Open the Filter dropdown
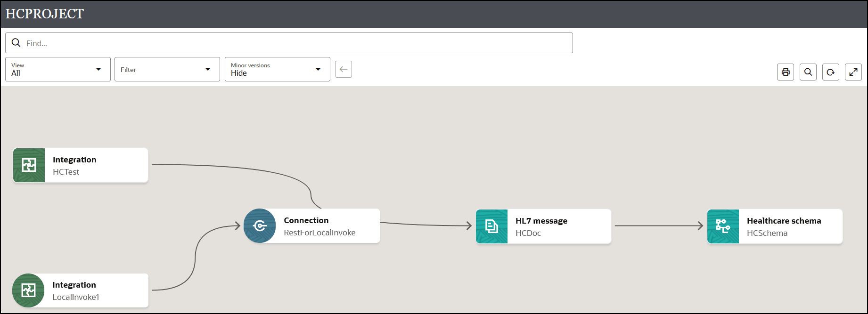Screen dimensions: 868x314 167,69
